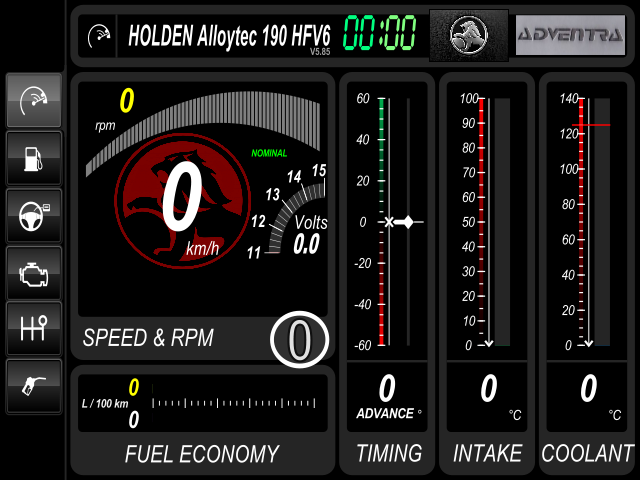Click the ADVANCE ° reading label
Image resolution: width=640 pixels, height=480 pixels.
(389, 413)
